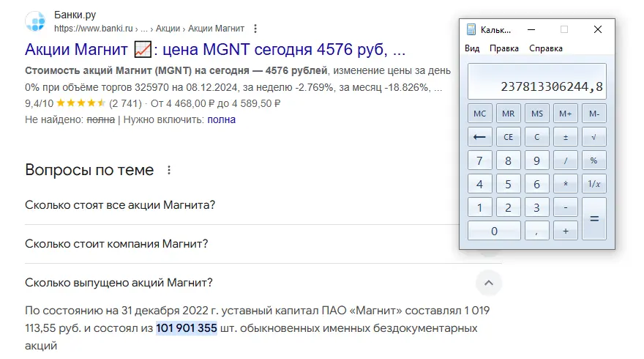Screen dimensions: 644x359
Task: Click digit 6 on calculator
Action: coord(537,184)
